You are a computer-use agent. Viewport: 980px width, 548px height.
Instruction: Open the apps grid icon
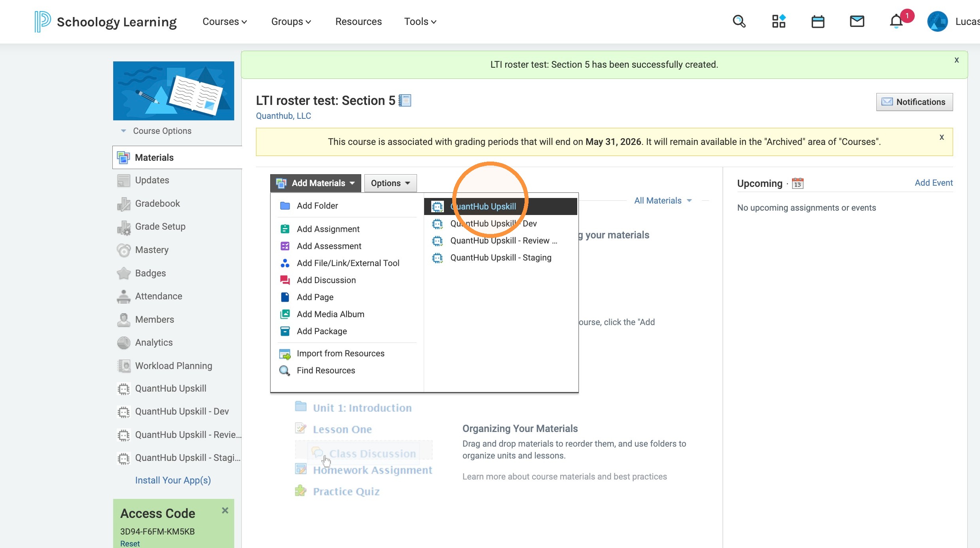click(x=779, y=21)
